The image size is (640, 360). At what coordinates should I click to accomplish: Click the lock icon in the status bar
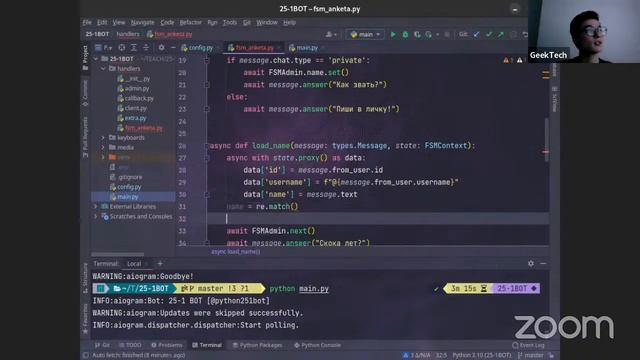551,355
